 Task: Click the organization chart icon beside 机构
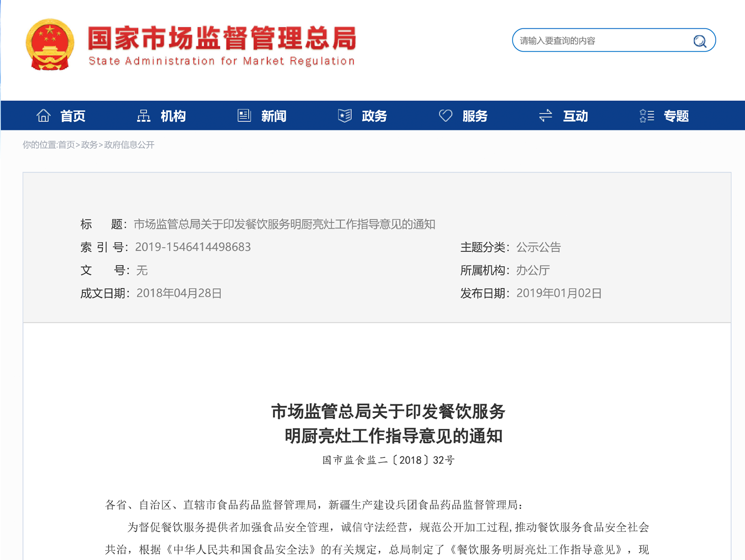[x=143, y=116]
